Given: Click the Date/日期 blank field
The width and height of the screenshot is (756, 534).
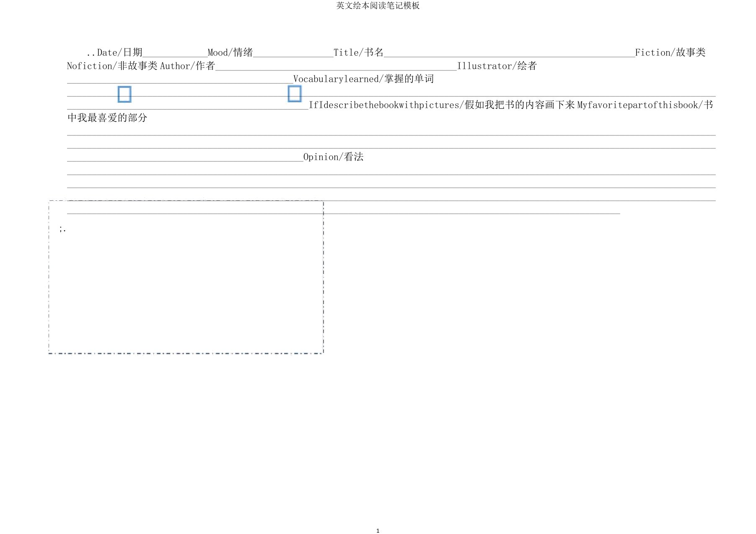Looking at the screenshot, I should pyautogui.click(x=175, y=53).
